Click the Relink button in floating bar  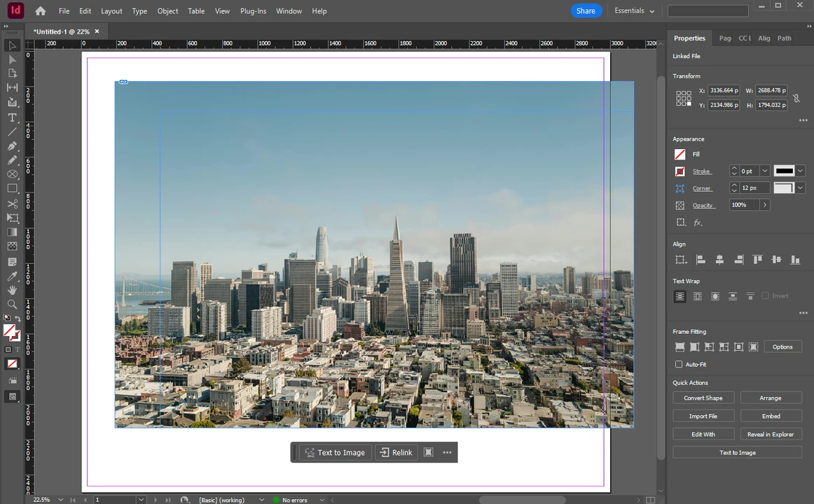(x=396, y=453)
